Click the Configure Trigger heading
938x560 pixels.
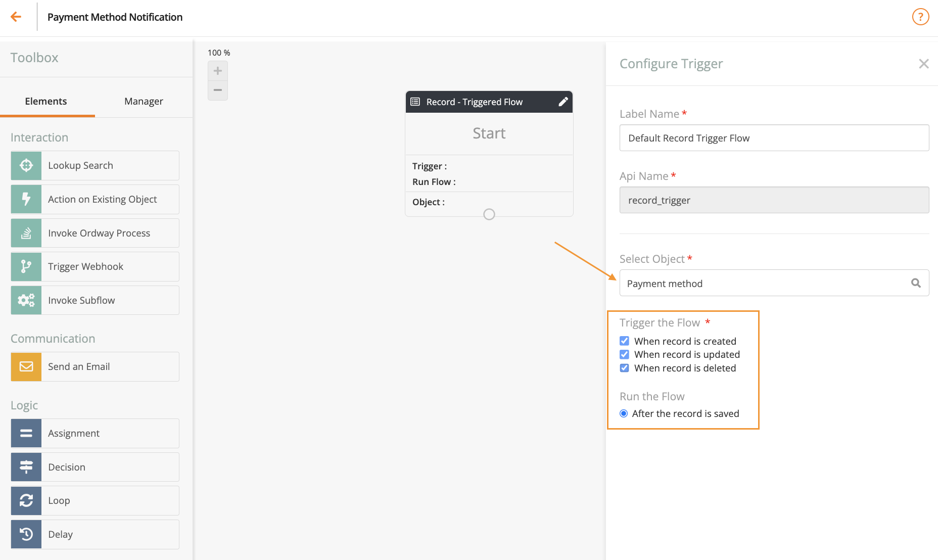(671, 64)
